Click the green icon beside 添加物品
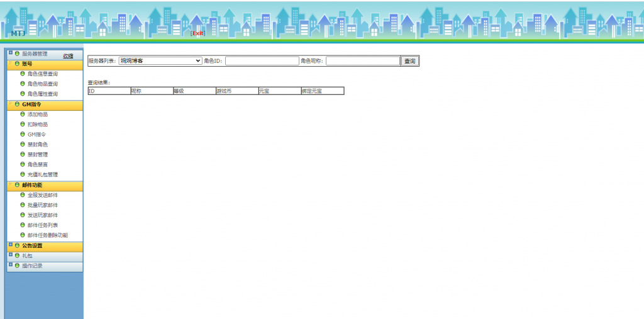The height and width of the screenshot is (319, 644). (23, 115)
